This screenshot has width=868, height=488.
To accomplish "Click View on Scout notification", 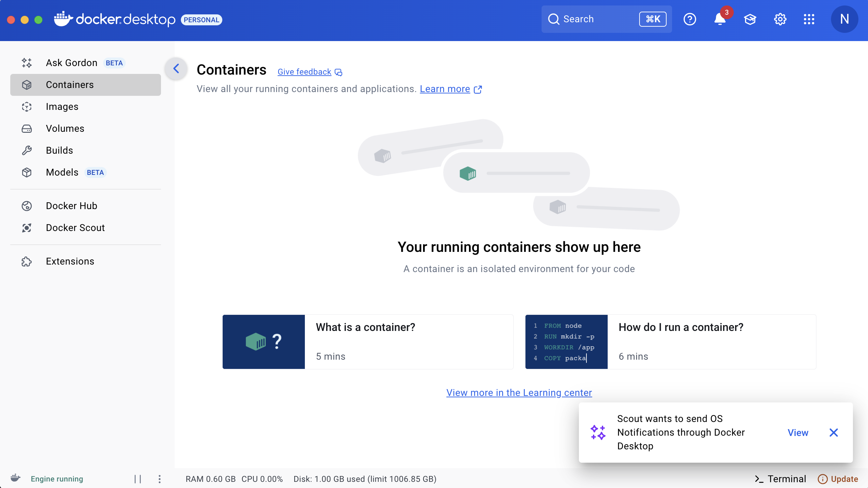I will tap(798, 433).
